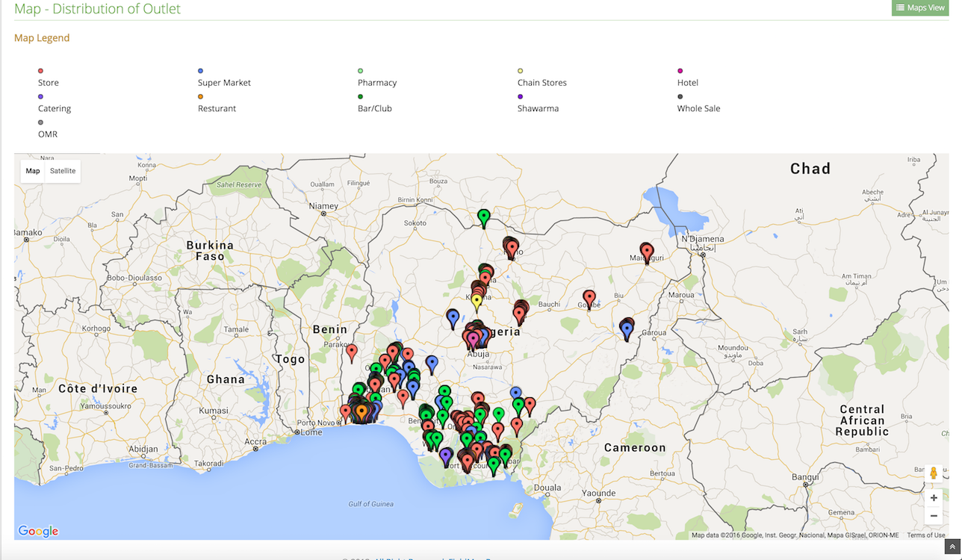The width and height of the screenshot is (962, 560).
Task: Click the yellow Chain Stores legend dot
Action: (x=520, y=71)
